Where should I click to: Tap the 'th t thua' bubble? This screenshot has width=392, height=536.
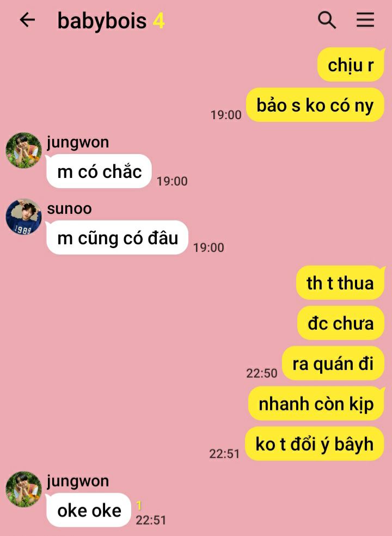point(340,283)
